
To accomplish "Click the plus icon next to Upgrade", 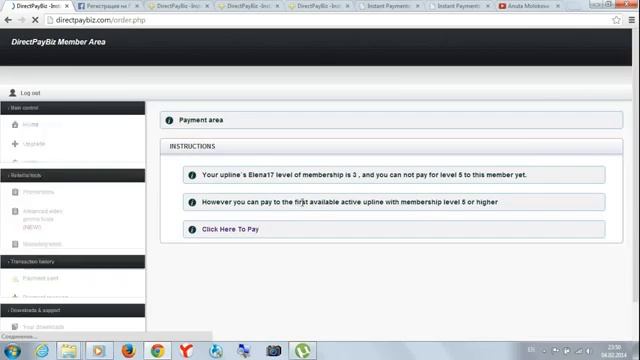I will (x=15, y=144).
